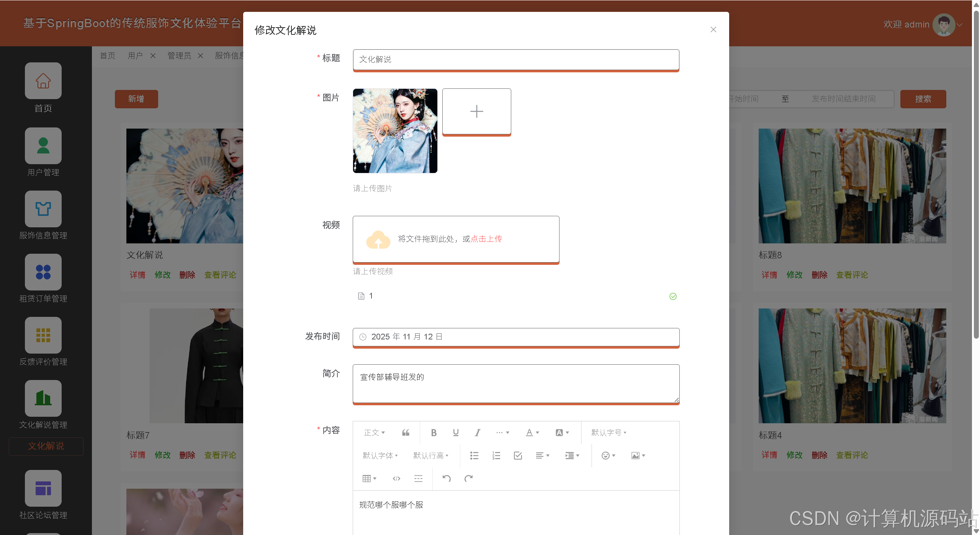Click the plus box to add an image
This screenshot has width=980, height=535.
click(x=476, y=111)
